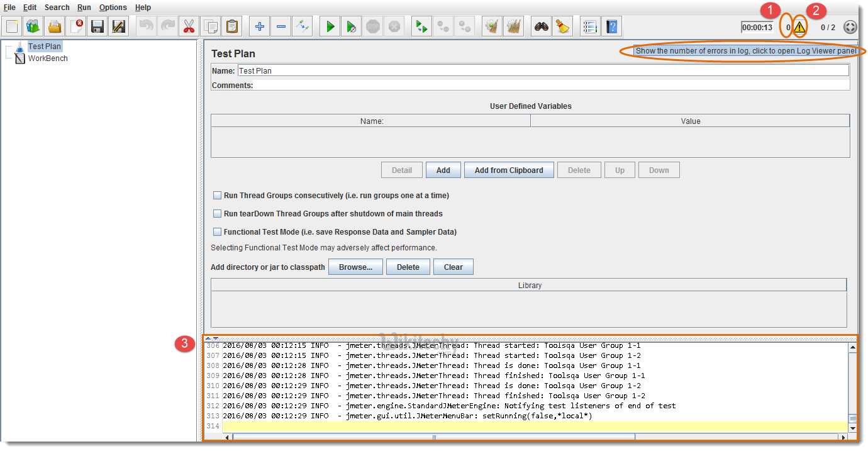Click the Cut scissors icon
Viewport: 868px width, 451px height.
coord(188,26)
